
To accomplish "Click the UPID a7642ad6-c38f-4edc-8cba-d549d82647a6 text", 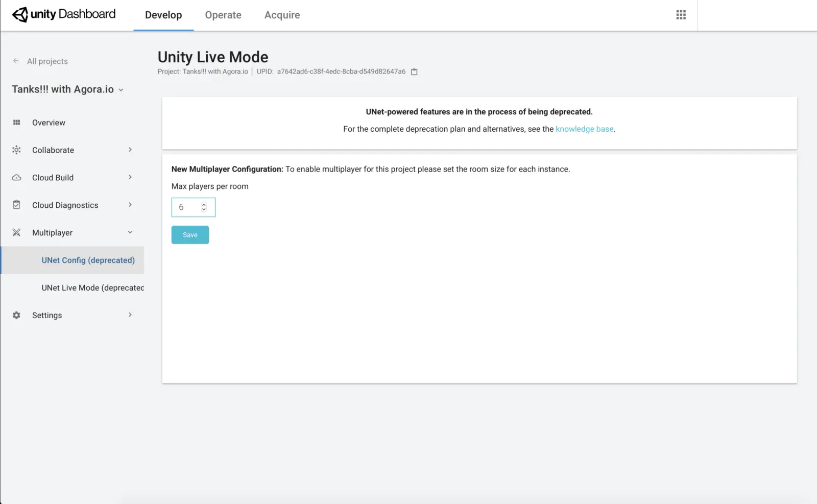I will click(x=341, y=71).
